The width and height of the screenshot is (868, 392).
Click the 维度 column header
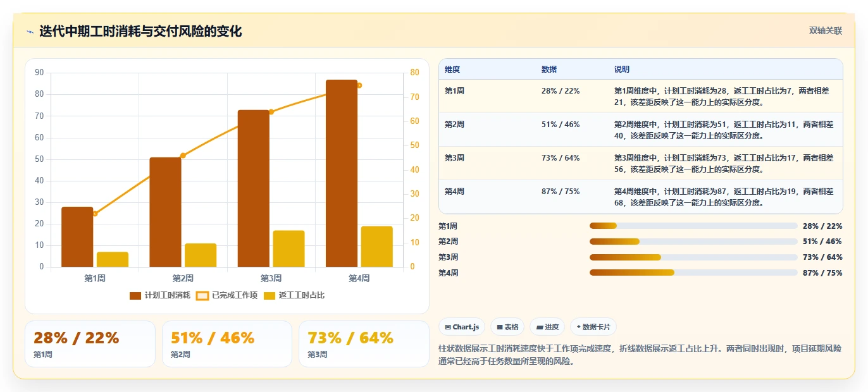coord(452,70)
